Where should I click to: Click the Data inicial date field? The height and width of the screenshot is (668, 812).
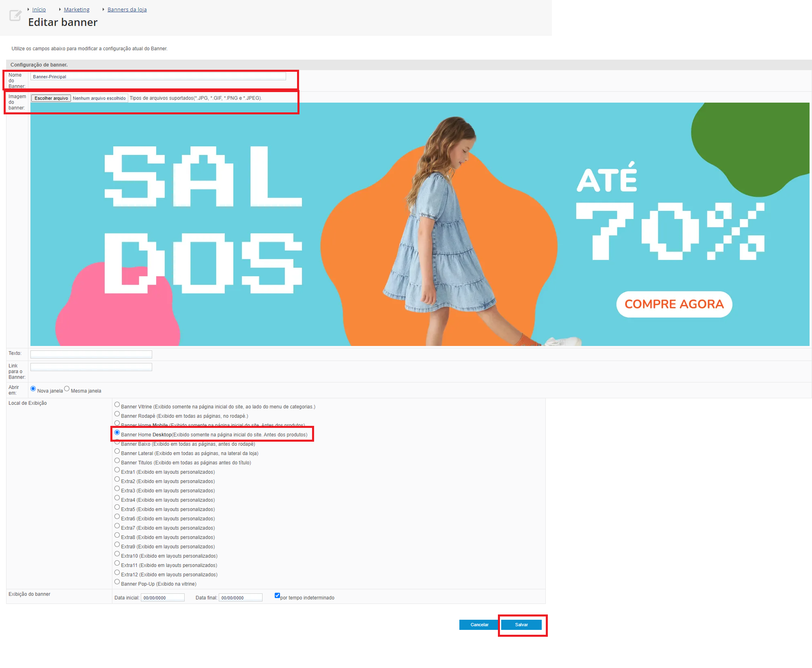coord(162,598)
